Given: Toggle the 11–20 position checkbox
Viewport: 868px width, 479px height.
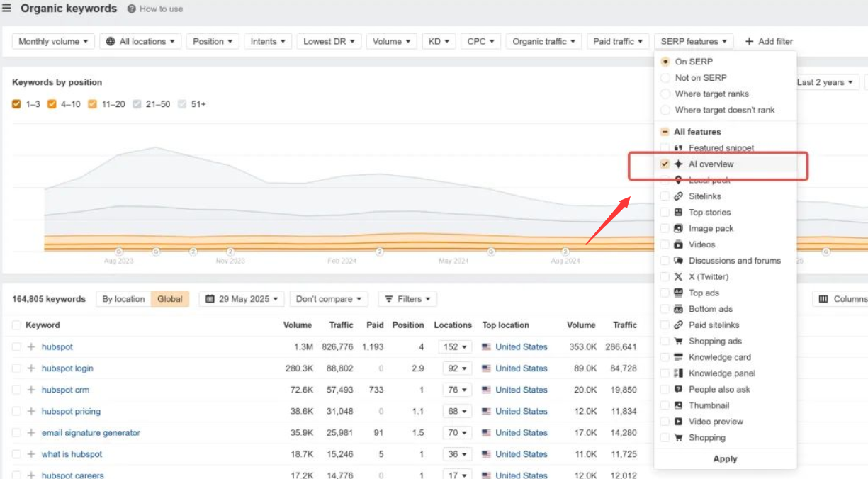Looking at the screenshot, I should [93, 104].
